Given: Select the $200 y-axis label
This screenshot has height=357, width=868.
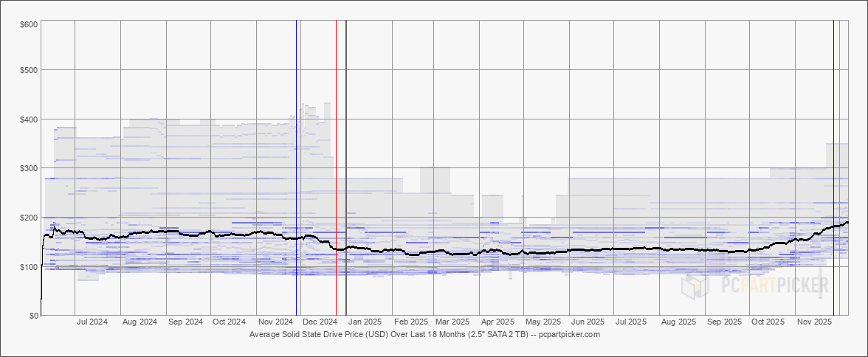Looking at the screenshot, I should [29, 218].
